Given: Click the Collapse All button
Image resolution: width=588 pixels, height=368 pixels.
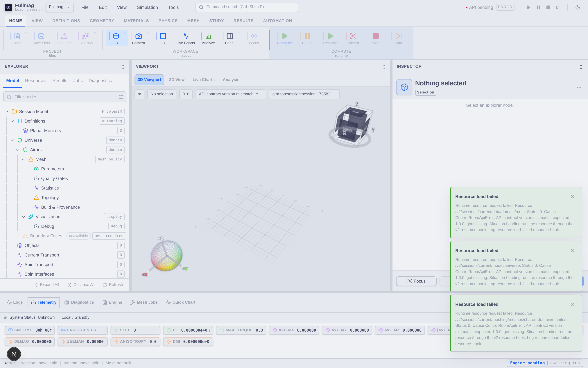Looking at the screenshot, I should [81, 285].
